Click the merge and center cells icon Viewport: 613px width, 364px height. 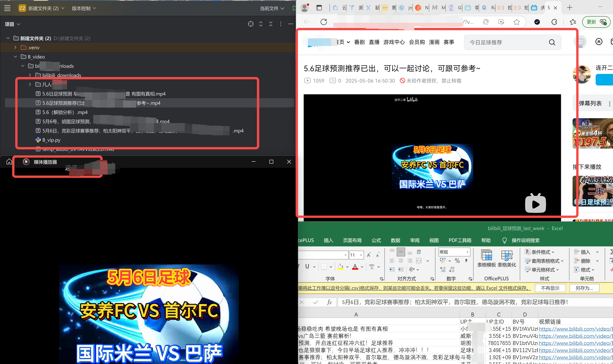[x=419, y=260]
